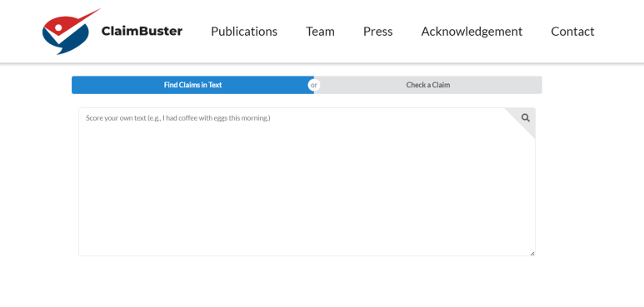This screenshot has width=644, height=307.
Task: Open the Contact page
Action: [x=572, y=32]
